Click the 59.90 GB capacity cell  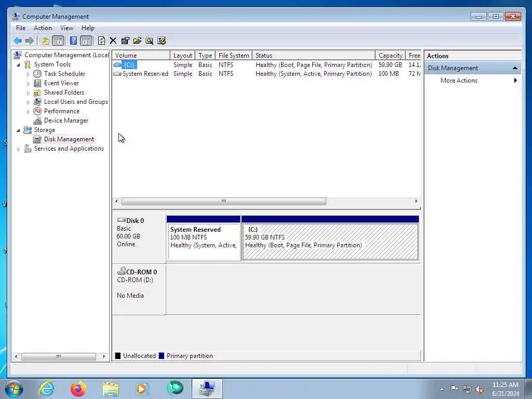click(x=390, y=65)
